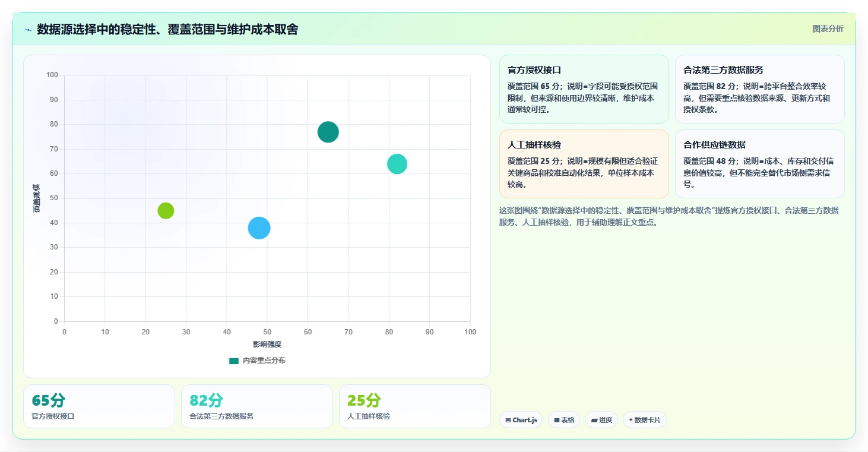Select the dark teal 官方授权接口 bubble

coord(328,132)
